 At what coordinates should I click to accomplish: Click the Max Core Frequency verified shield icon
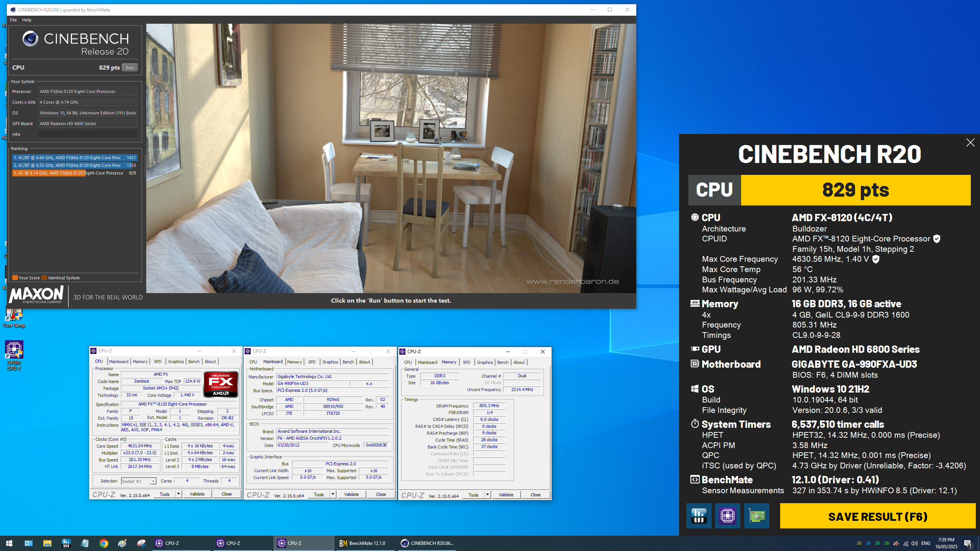pyautogui.click(x=876, y=259)
